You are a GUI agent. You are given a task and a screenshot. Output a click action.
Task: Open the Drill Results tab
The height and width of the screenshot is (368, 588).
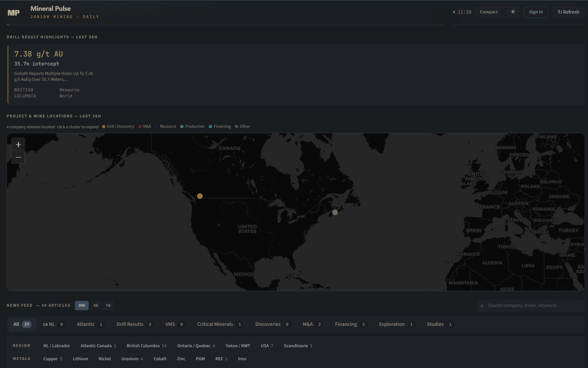135,324
